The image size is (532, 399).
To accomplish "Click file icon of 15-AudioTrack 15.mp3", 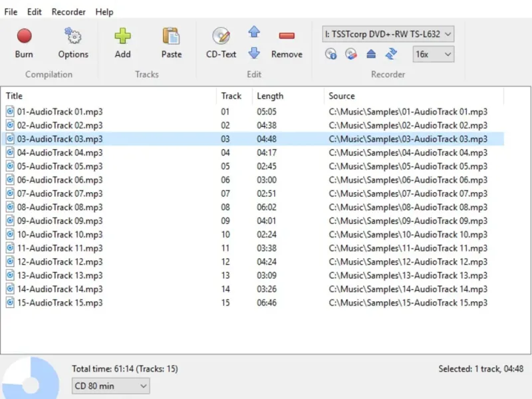I will point(10,303).
